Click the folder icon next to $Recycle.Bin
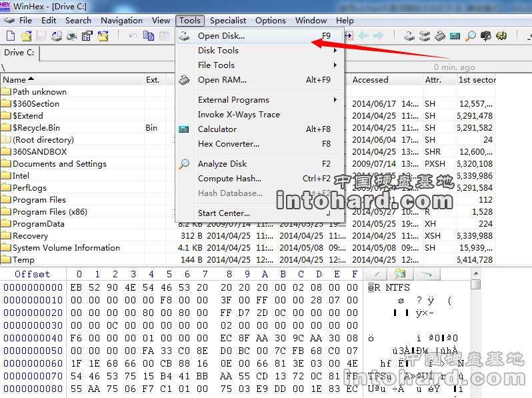Screen dimensions: 532x398 [x=6, y=127]
